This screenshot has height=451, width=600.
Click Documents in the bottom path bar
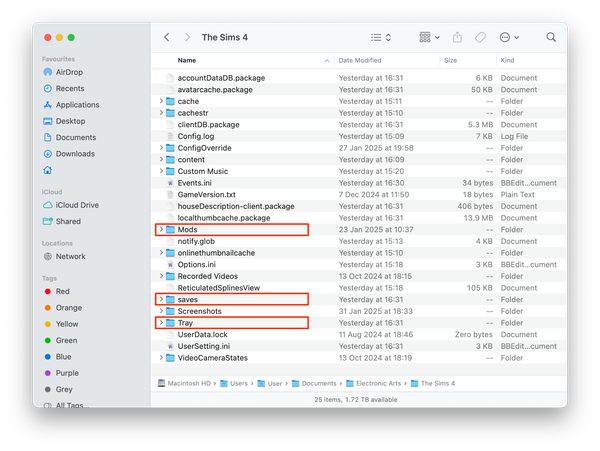tap(321, 383)
